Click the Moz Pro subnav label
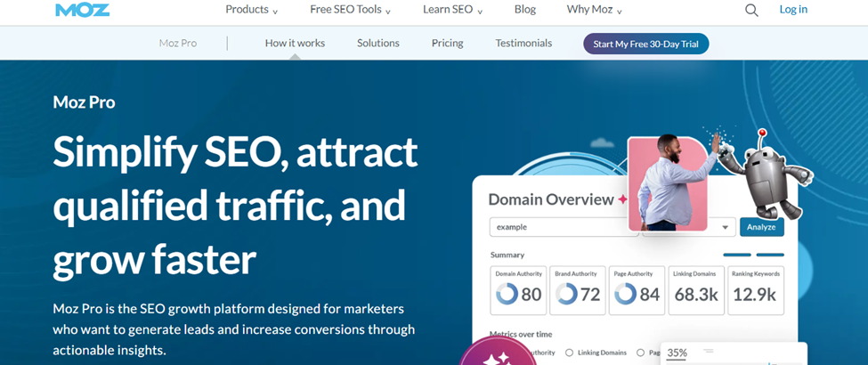The height and width of the screenshot is (365, 868). pos(178,44)
